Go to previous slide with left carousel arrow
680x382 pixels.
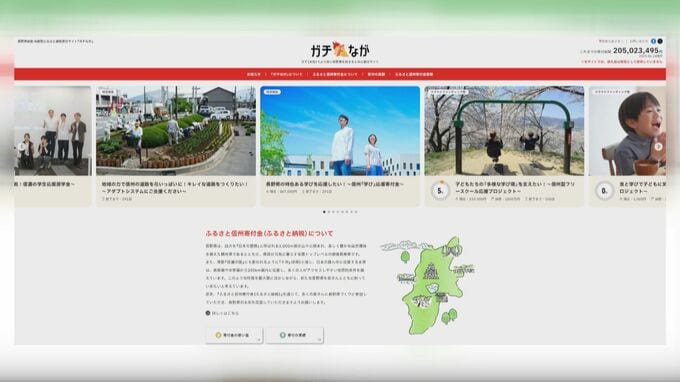[x=21, y=147]
